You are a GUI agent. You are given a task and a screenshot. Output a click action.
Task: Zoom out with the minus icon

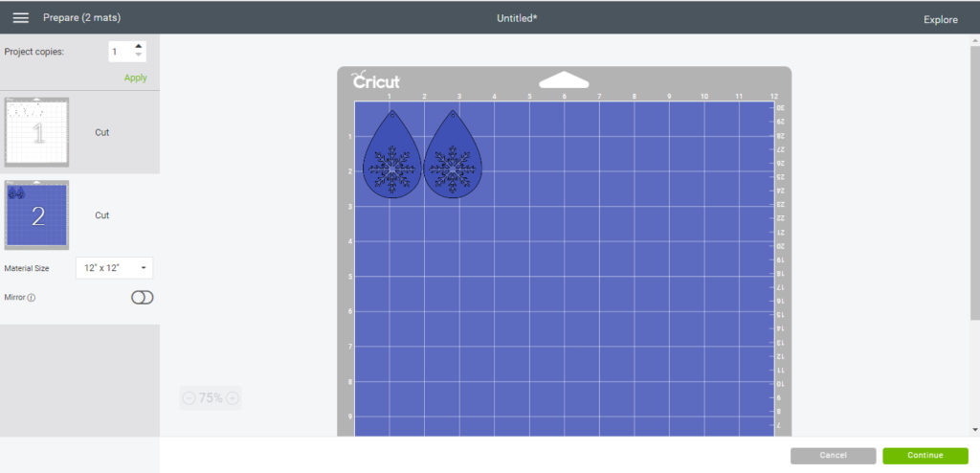click(x=189, y=397)
